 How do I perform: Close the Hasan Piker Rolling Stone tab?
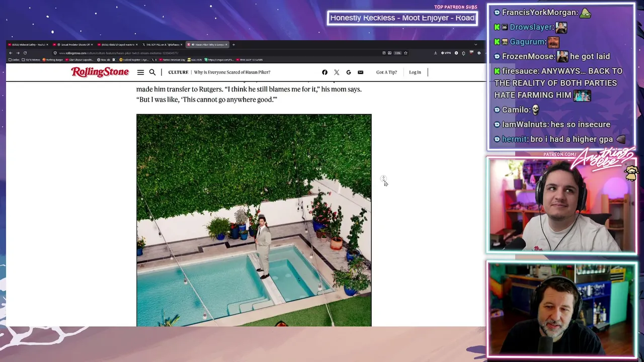pyautogui.click(x=226, y=45)
